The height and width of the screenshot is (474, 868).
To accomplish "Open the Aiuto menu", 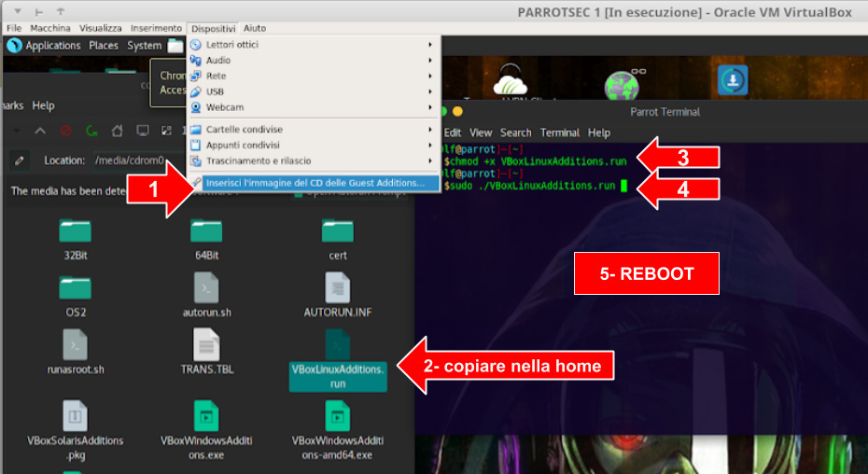I will click(255, 28).
